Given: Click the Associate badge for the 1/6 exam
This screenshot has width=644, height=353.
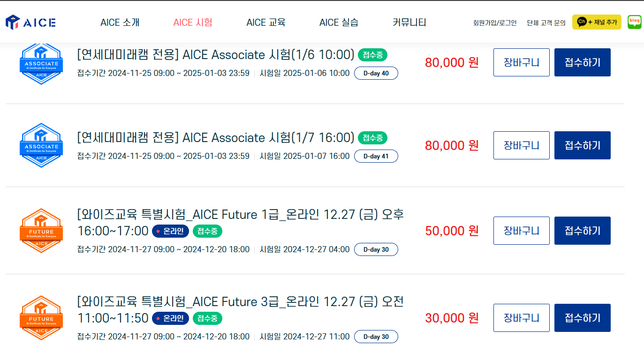Looking at the screenshot, I should [x=41, y=63].
